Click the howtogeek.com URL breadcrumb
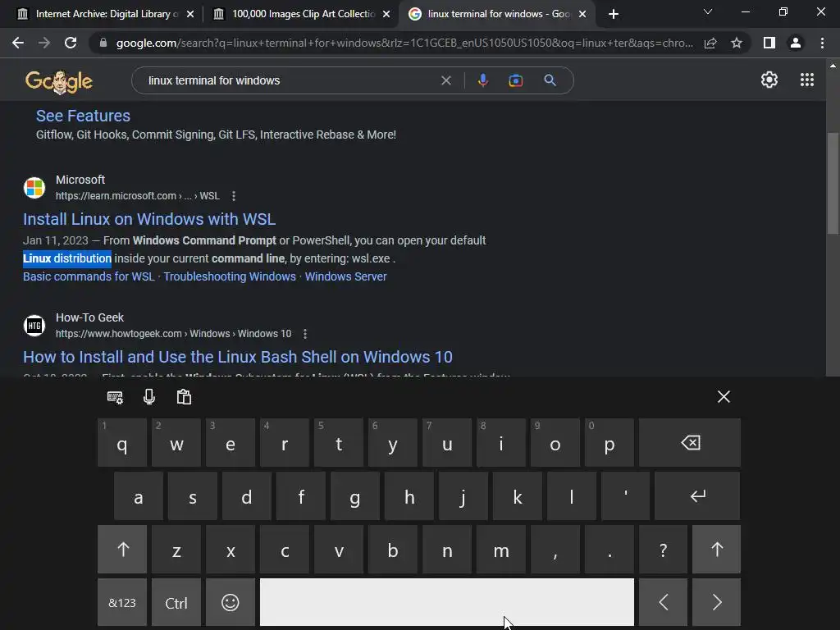Screen dimensions: 840x630 pos(174,334)
